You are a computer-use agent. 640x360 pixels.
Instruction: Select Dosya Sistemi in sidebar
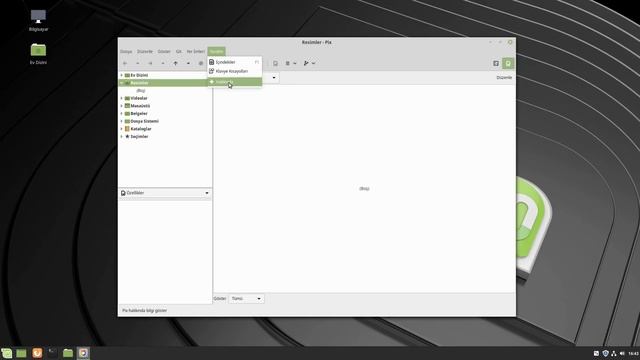(x=144, y=121)
